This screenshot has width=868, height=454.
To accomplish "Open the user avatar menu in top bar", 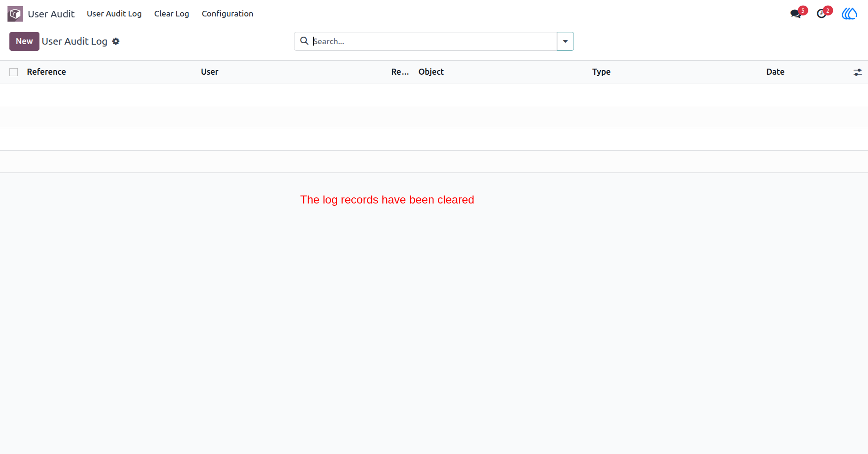I will [x=849, y=14].
